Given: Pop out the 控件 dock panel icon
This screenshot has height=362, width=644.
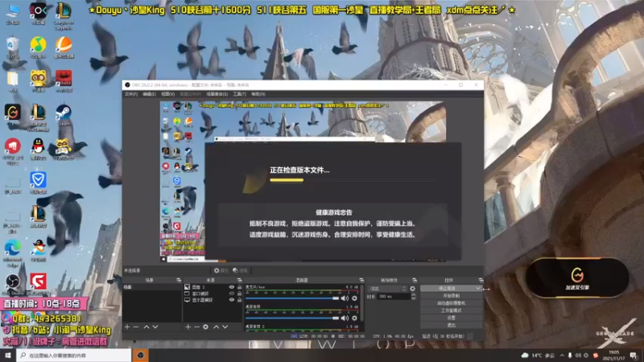Looking at the screenshot, I should pos(481,280).
